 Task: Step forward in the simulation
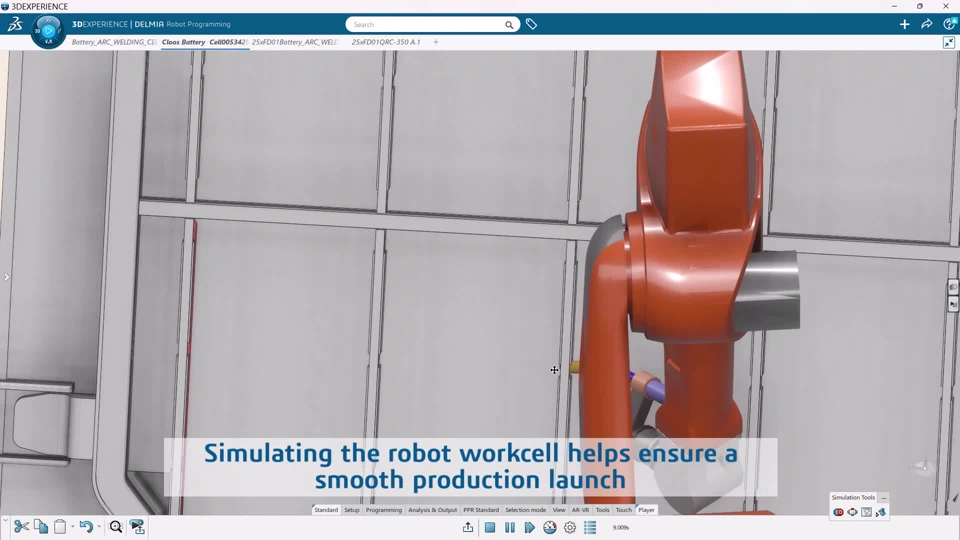click(530, 527)
